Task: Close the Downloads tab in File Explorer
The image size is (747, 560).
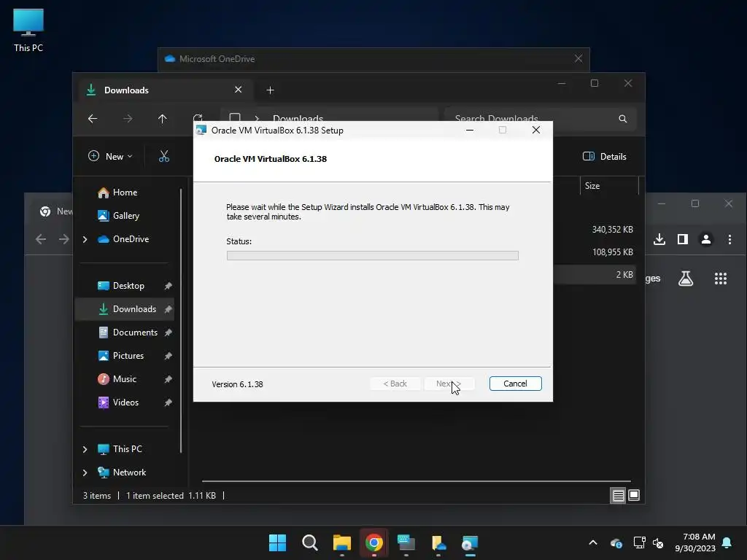Action: (239, 90)
